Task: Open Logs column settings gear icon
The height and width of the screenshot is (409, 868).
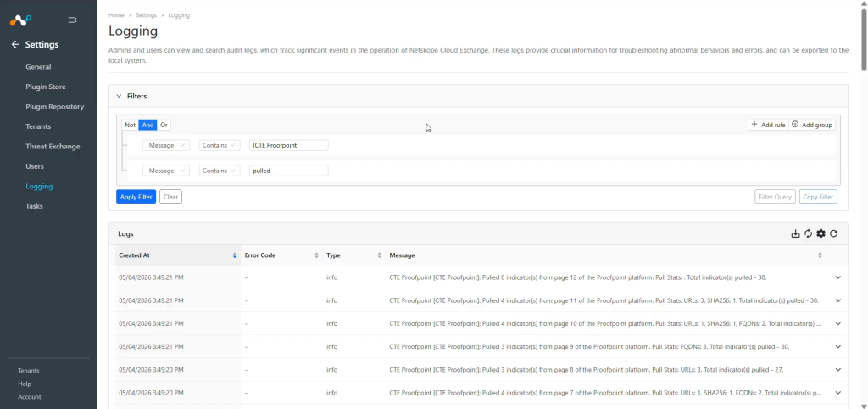Action: point(821,234)
